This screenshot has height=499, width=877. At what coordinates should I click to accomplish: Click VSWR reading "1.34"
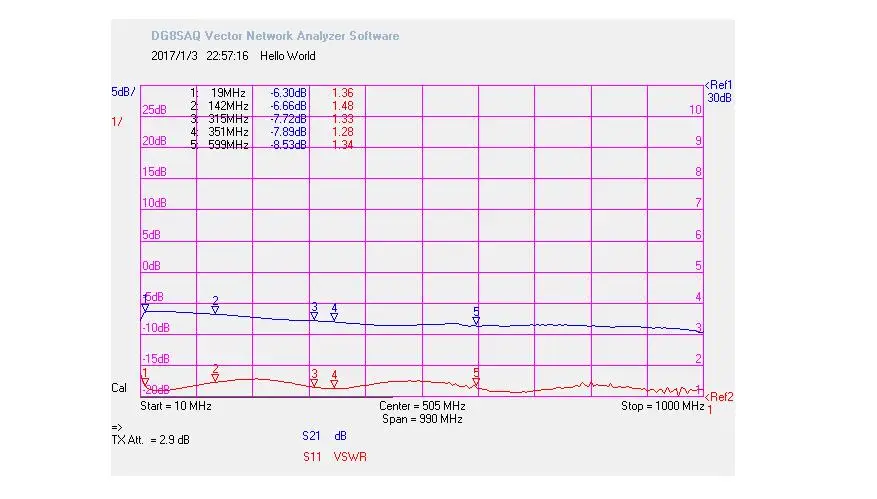pos(343,144)
